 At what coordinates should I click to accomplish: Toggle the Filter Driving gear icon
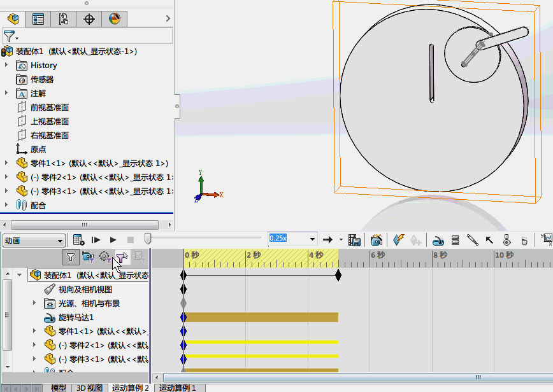click(x=104, y=257)
